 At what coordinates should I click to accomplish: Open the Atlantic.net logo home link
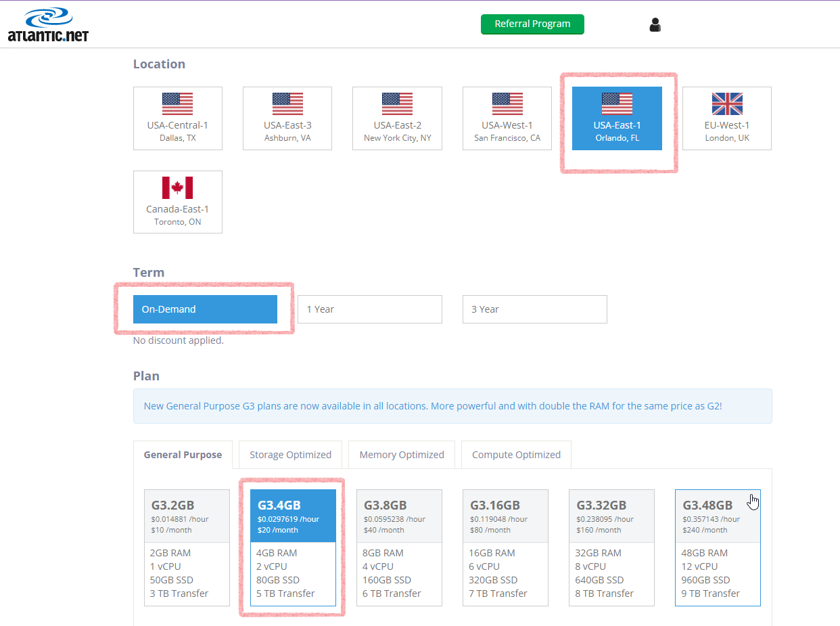tap(48, 25)
